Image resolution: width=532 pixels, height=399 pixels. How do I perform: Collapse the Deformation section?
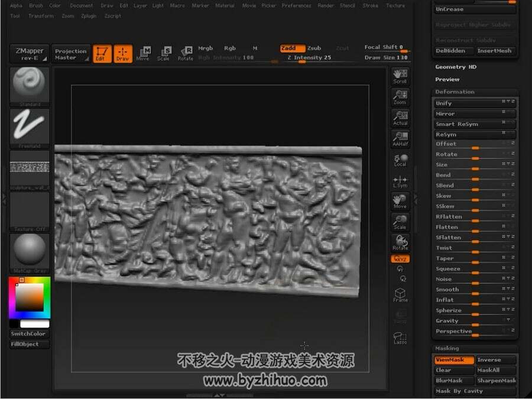coord(455,92)
